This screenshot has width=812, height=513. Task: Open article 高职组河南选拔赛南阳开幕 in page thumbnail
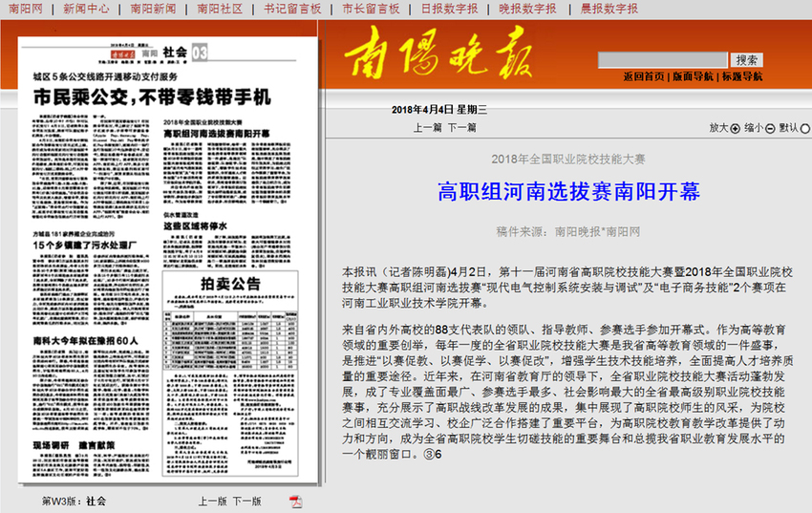[217, 134]
